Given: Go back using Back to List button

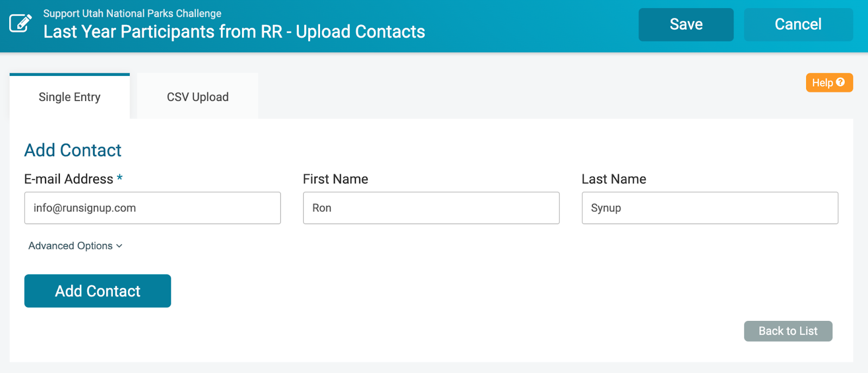Looking at the screenshot, I should [788, 331].
